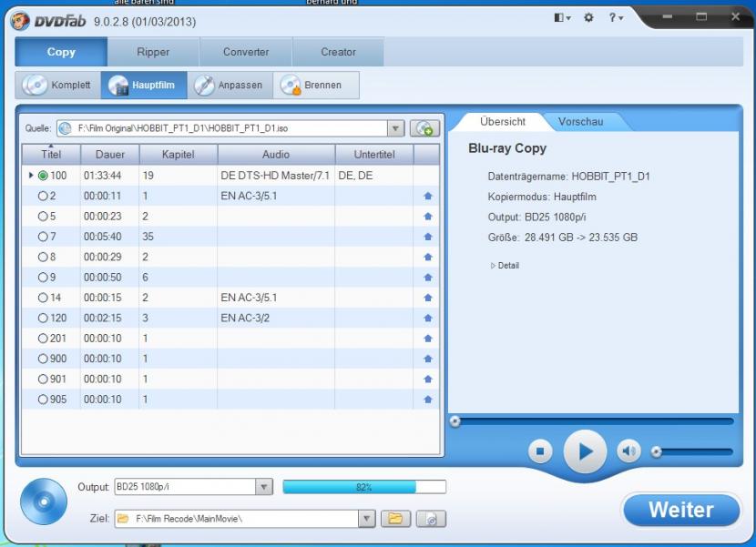This screenshot has width=756, height=547.
Task: Open the help question mark menu
Action: [x=615, y=18]
